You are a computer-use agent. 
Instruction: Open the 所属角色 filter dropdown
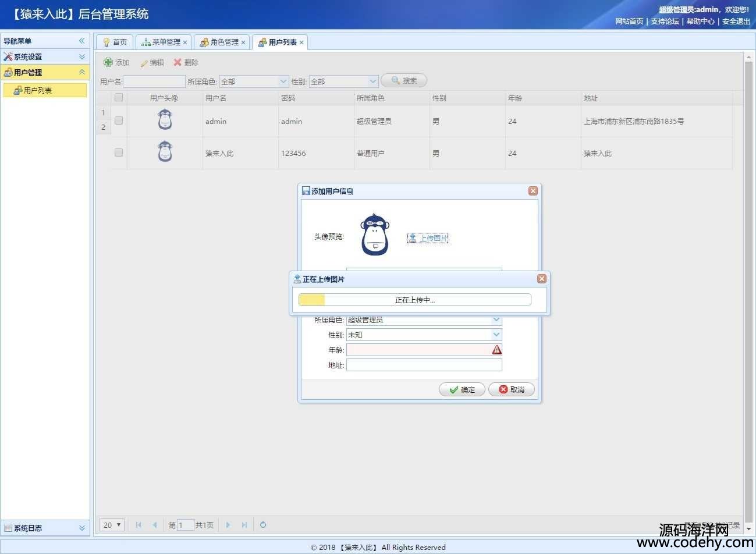pyautogui.click(x=283, y=81)
